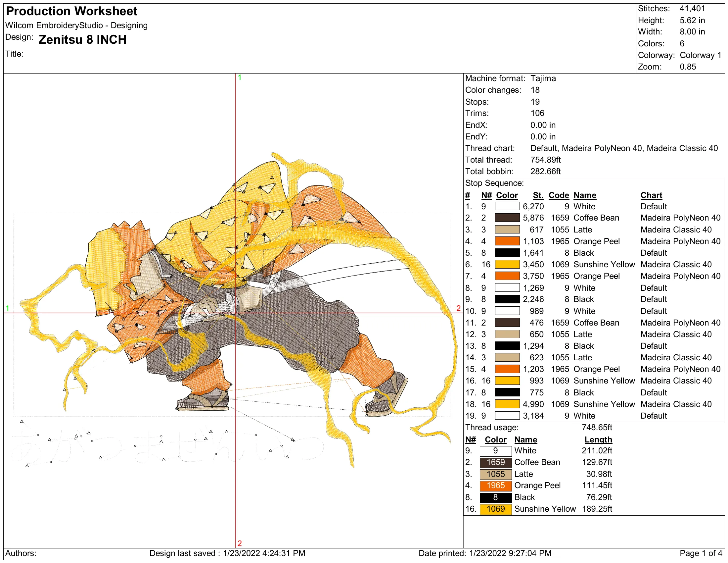
Task: Click the Title: label in header
Action: 14,54
